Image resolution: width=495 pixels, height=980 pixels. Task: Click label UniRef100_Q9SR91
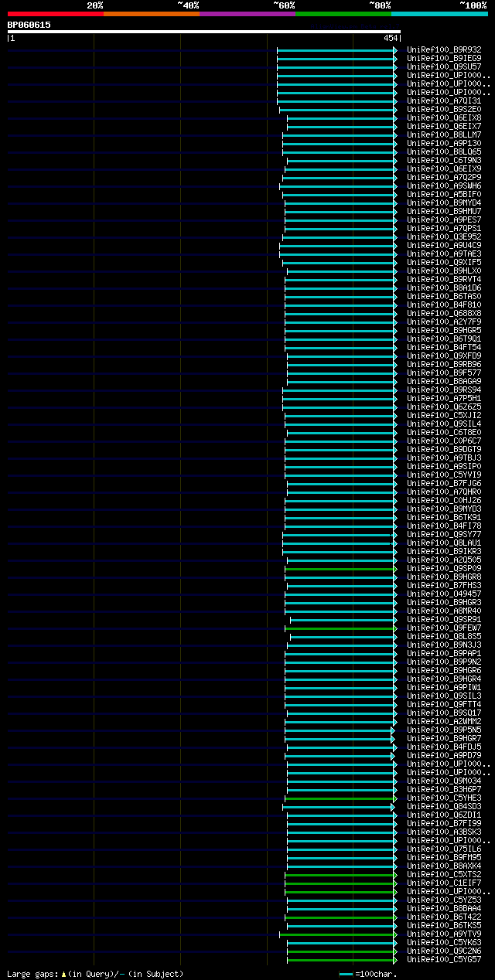tap(444, 619)
